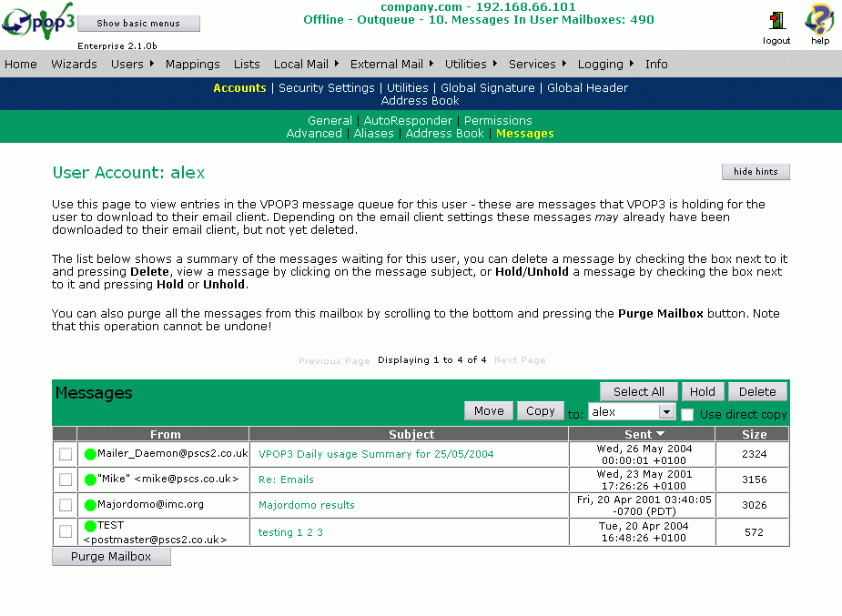Switch to the Security Settings tab
The height and width of the screenshot is (616, 842).
click(x=327, y=87)
